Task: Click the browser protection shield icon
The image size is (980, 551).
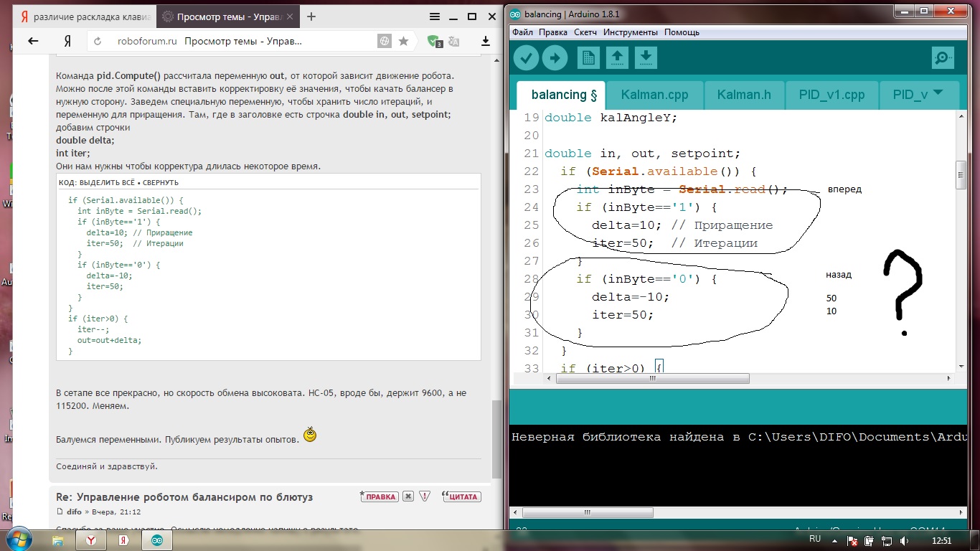Action: pyautogui.click(x=433, y=42)
